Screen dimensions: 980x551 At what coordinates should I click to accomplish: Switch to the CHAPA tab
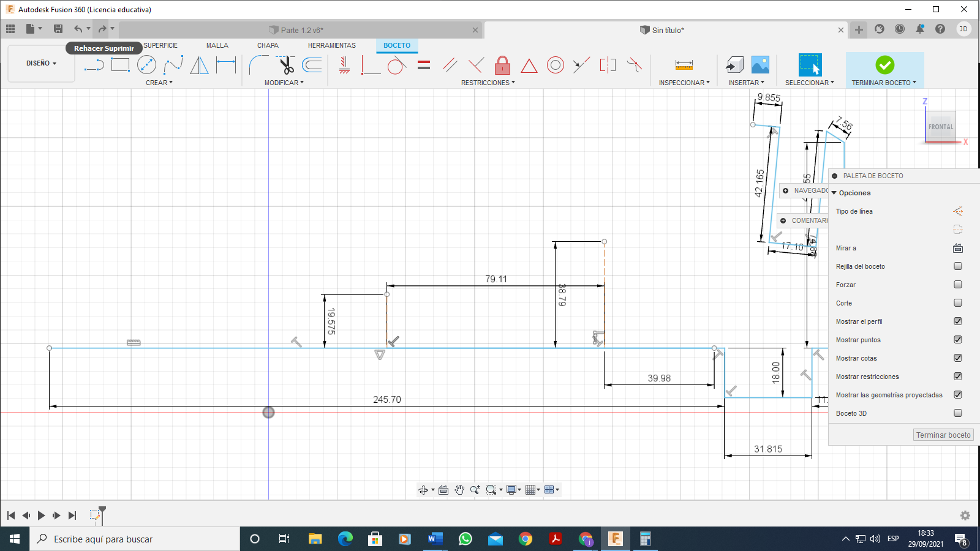pyautogui.click(x=268, y=45)
